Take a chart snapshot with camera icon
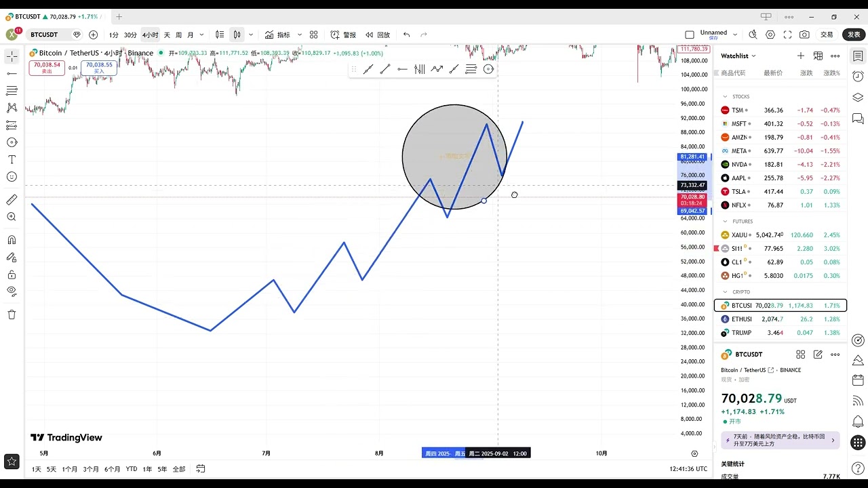 point(804,35)
